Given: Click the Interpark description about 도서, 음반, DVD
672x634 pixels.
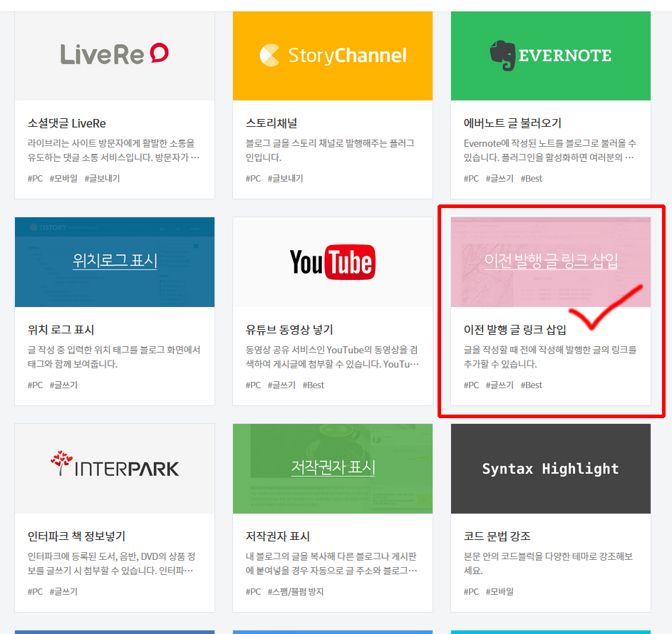Looking at the screenshot, I should pos(111,563).
